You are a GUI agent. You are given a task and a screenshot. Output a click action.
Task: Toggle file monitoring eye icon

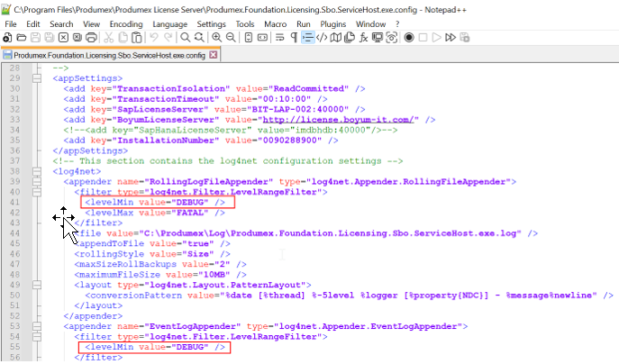point(392,38)
